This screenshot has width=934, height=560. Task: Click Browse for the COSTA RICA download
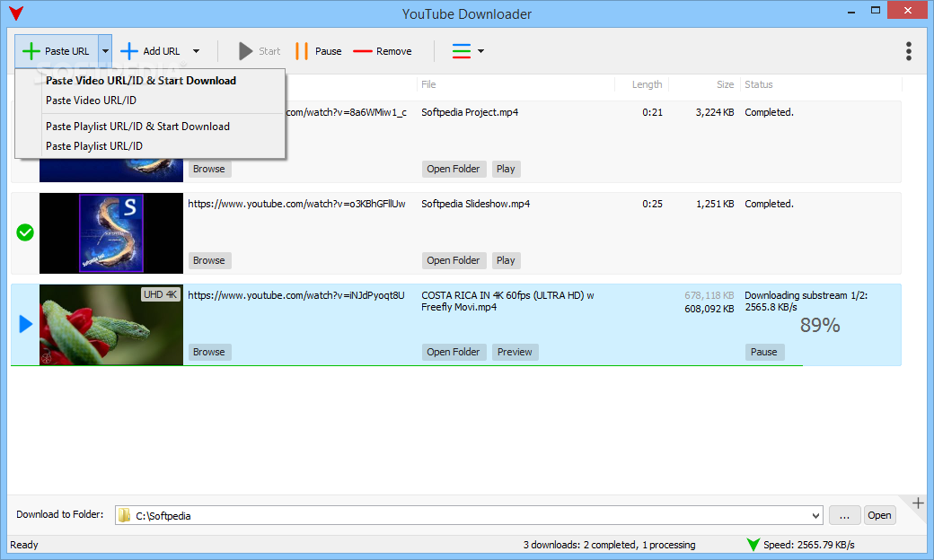209,353
